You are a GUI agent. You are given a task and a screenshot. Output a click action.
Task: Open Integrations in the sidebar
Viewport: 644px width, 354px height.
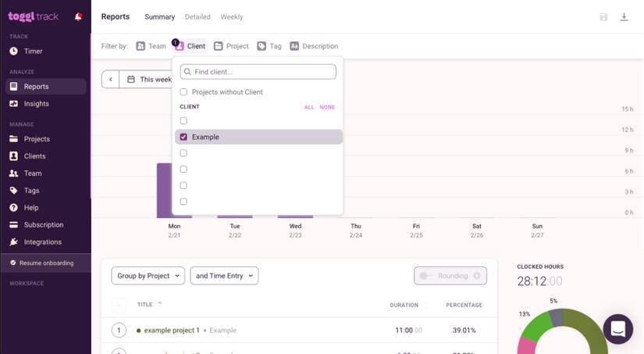[42, 242]
